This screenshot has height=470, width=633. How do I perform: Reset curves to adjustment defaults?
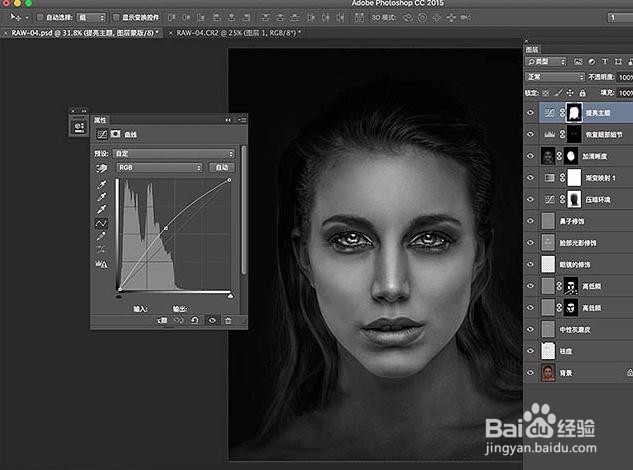[195, 321]
